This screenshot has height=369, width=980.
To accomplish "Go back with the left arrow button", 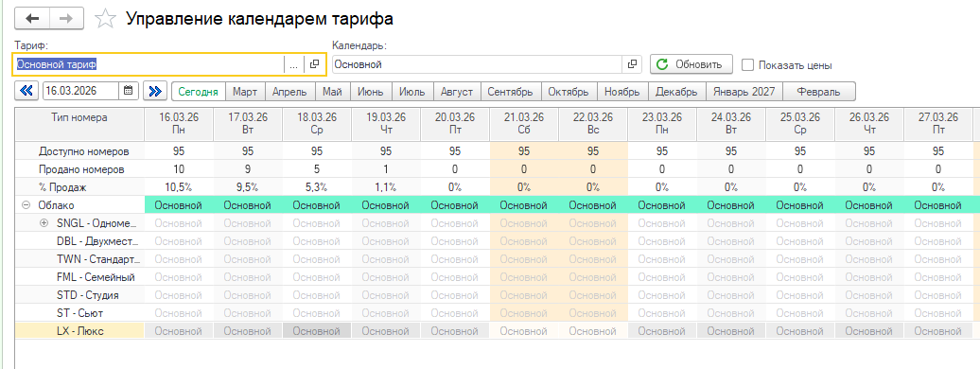I will (32, 19).
